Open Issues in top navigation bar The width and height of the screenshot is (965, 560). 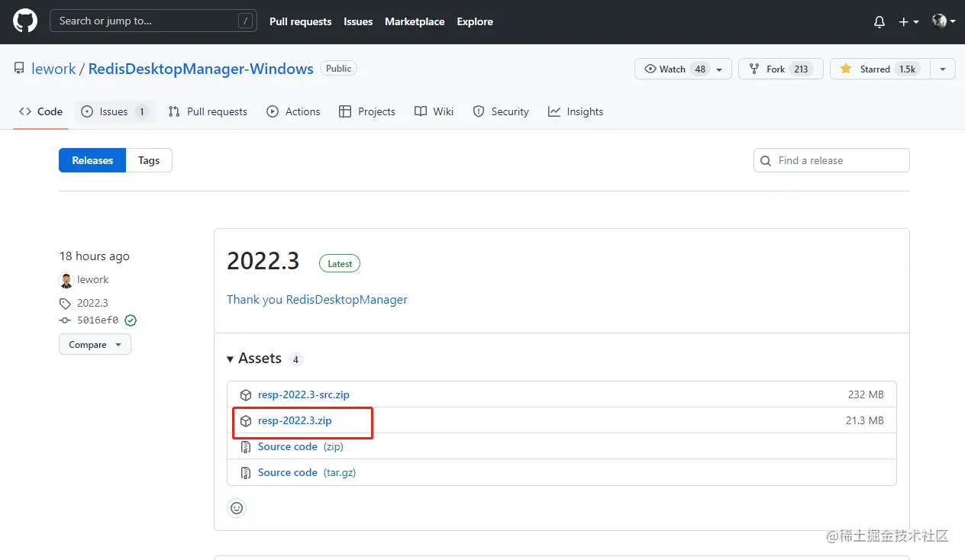(x=358, y=21)
